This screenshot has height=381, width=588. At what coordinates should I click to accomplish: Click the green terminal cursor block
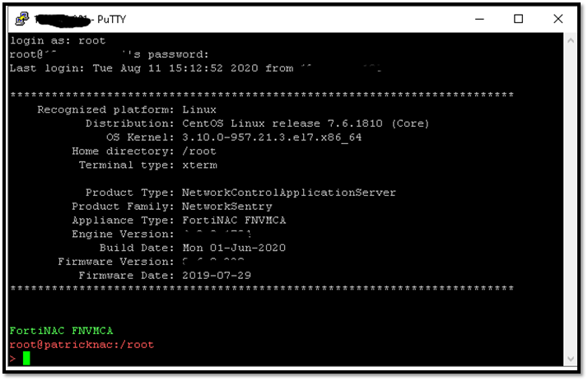(x=26, y=358)
